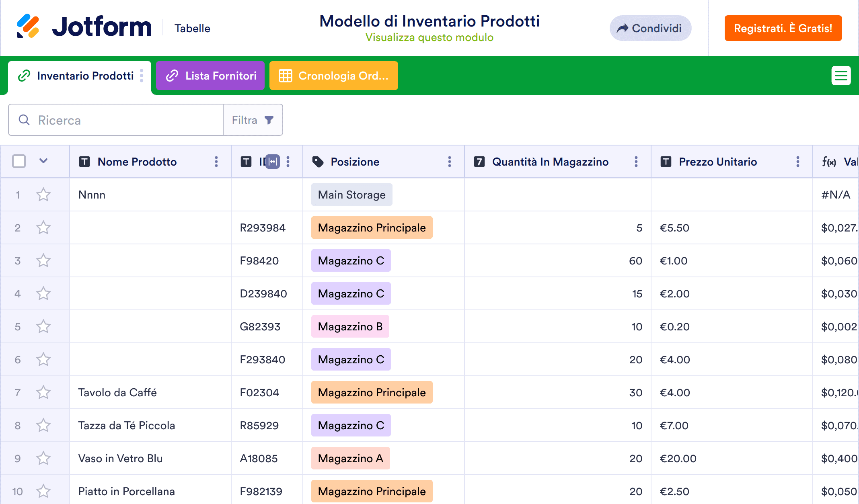Open Quantità In Magazzino column menu

[x=636, y=162]
